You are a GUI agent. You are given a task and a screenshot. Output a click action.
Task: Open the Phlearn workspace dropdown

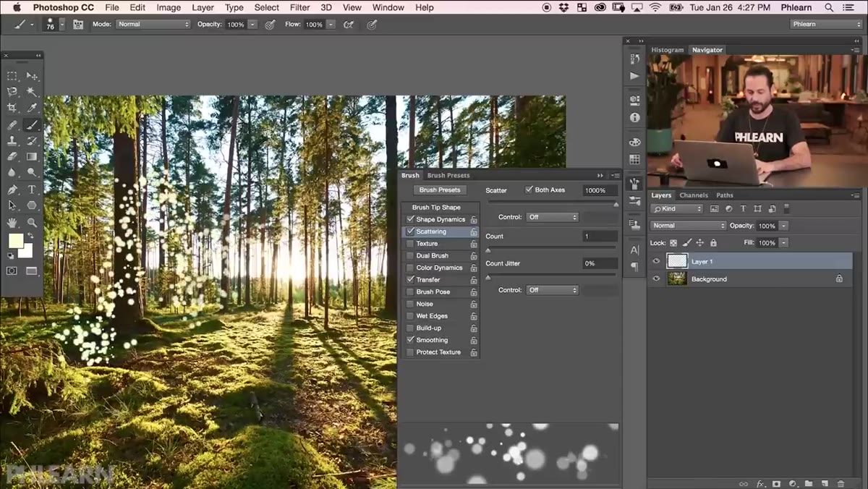[x=826, y=24]
